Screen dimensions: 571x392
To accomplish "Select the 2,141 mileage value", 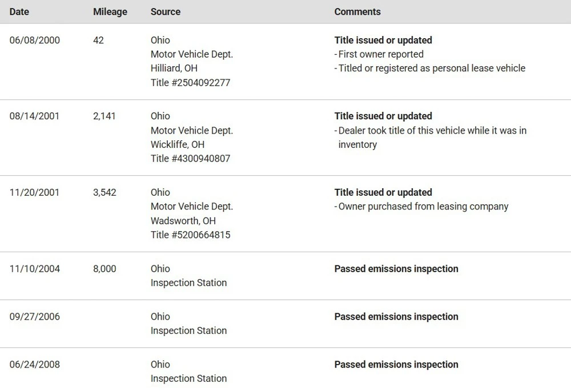I will [x=104, y=116].
